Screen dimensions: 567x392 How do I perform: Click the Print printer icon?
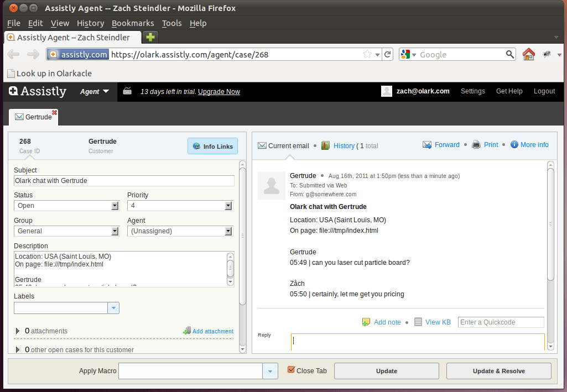tap(476, 145)
